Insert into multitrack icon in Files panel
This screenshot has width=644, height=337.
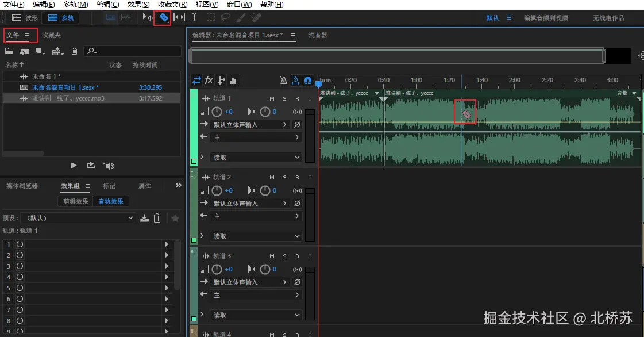coord(57,51)
